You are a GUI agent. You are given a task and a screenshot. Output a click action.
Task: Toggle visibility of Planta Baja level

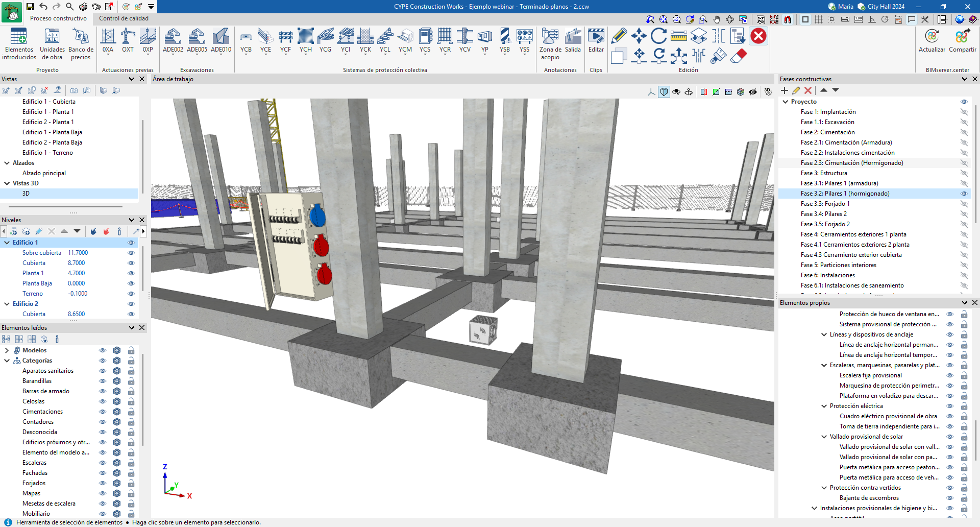(x=131, y=283)
